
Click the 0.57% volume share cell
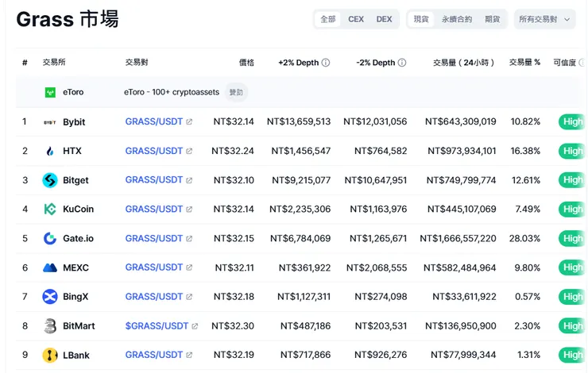pos(528,297)
